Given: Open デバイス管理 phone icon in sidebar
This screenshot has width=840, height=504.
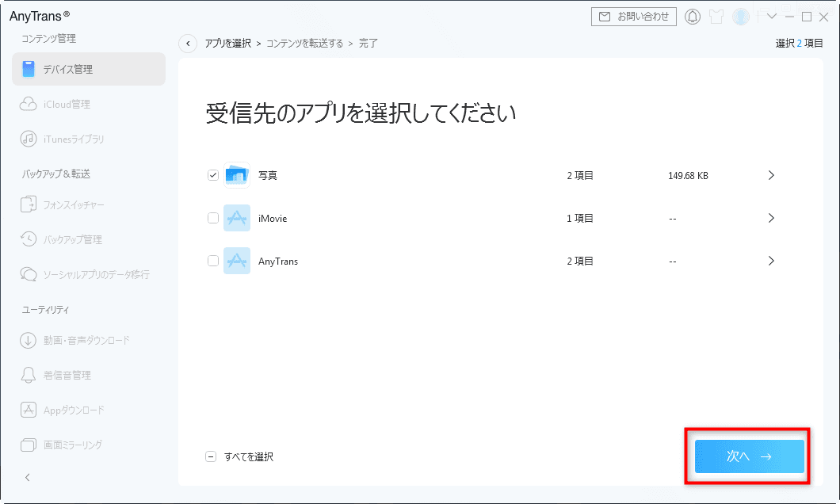Looking at the screenshot, I should tap(29, 69).
